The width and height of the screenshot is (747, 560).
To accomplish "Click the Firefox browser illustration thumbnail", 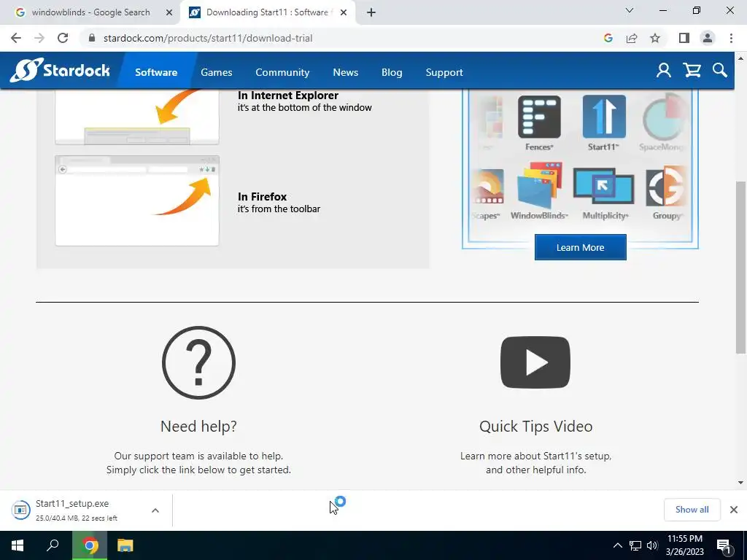I will click(x=136, y=201).
